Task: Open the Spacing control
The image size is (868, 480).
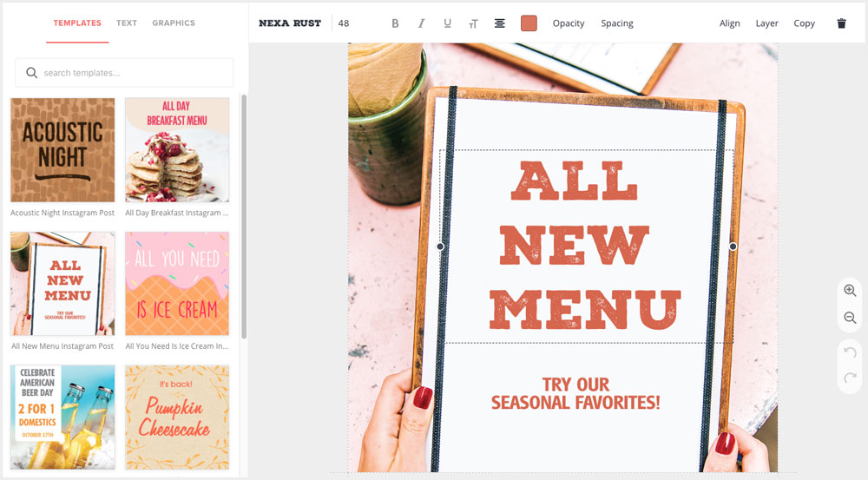Action: point(617,23)
